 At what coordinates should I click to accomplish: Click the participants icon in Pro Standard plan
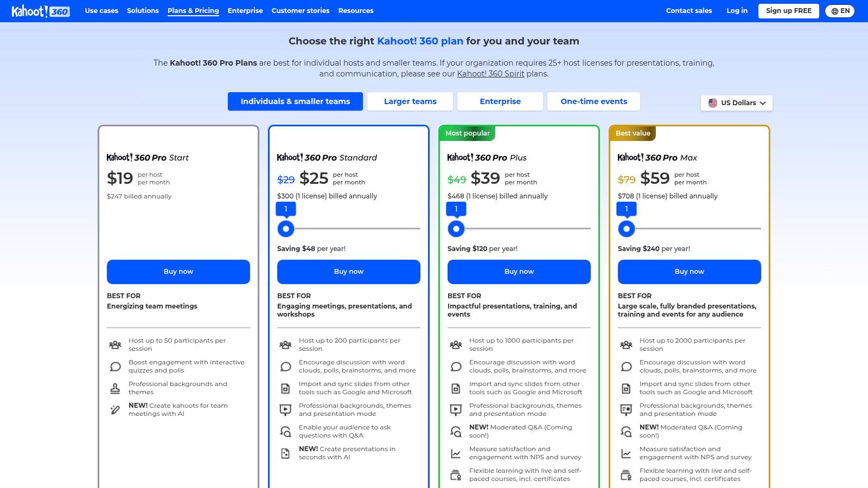coord(285,345)
